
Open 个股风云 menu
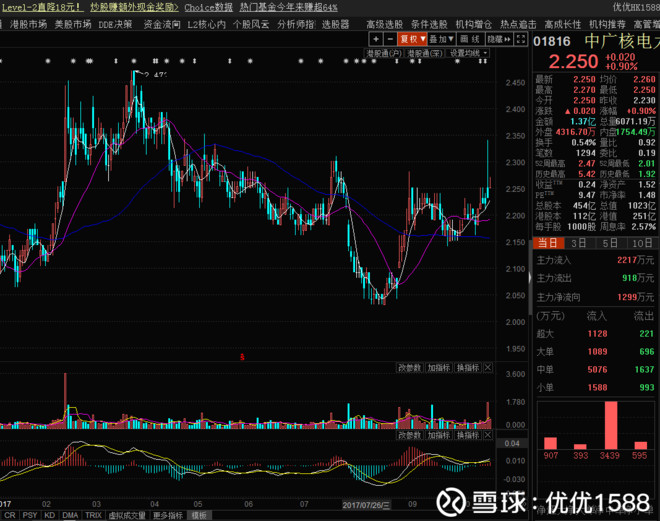point(251,24)
